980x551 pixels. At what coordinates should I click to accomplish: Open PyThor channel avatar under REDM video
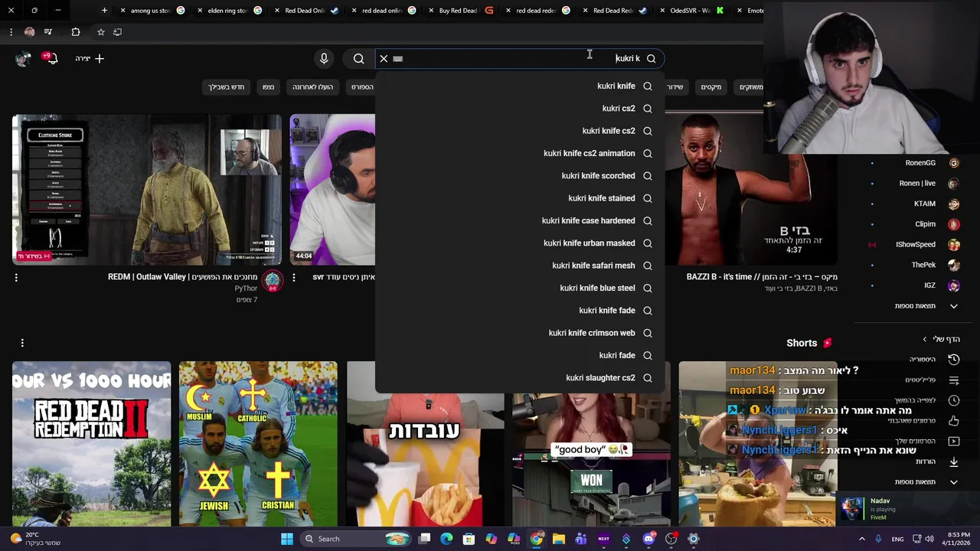(273, 282)
